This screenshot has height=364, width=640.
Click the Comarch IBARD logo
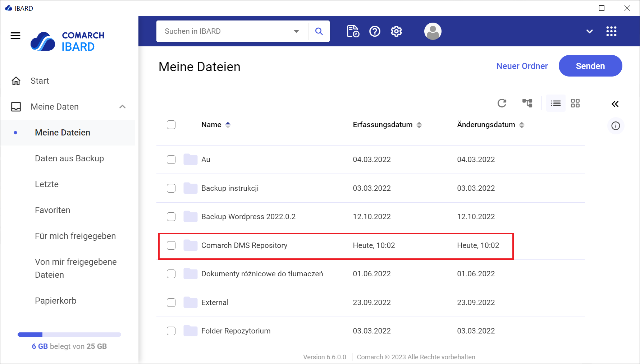click(67, 41)
